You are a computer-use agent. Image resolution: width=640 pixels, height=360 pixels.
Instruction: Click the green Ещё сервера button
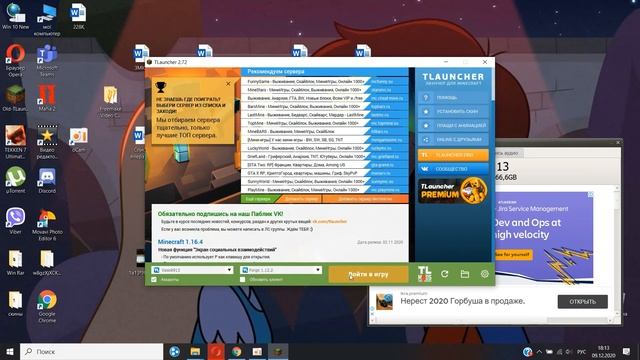(258, 199)
